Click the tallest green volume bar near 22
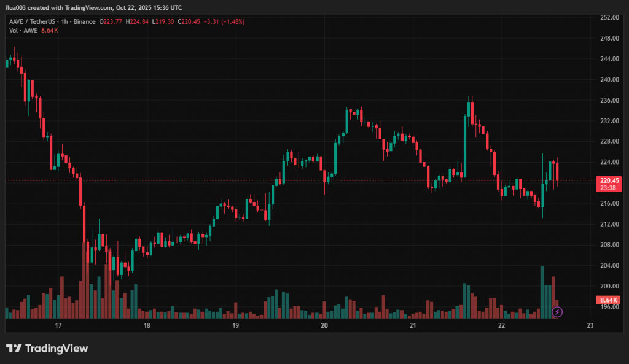 tap(542, 292)
